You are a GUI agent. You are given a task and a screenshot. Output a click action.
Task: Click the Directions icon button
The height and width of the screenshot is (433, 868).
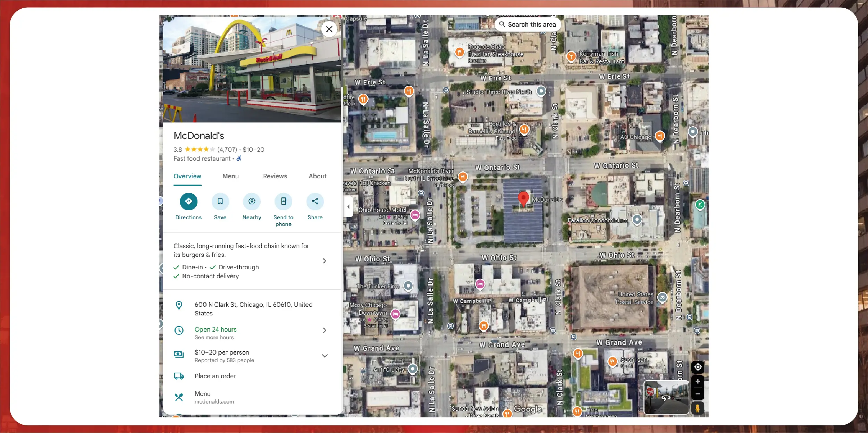click(x=188, y=202)
